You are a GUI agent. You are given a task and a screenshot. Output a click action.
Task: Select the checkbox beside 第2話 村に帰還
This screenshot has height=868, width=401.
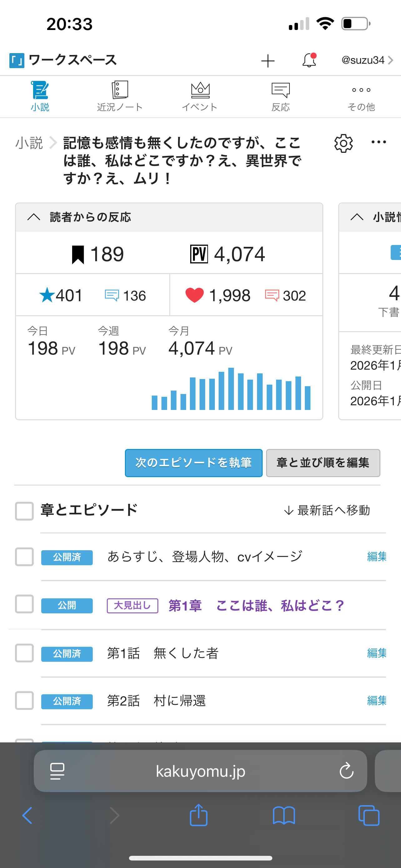click(x=24, y=701)
